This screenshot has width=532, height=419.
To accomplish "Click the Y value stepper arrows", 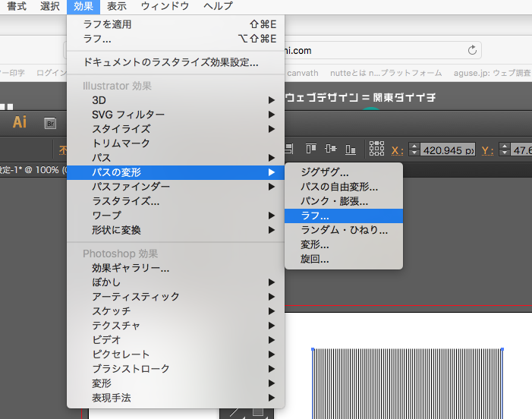I will (x=504, y=150).
